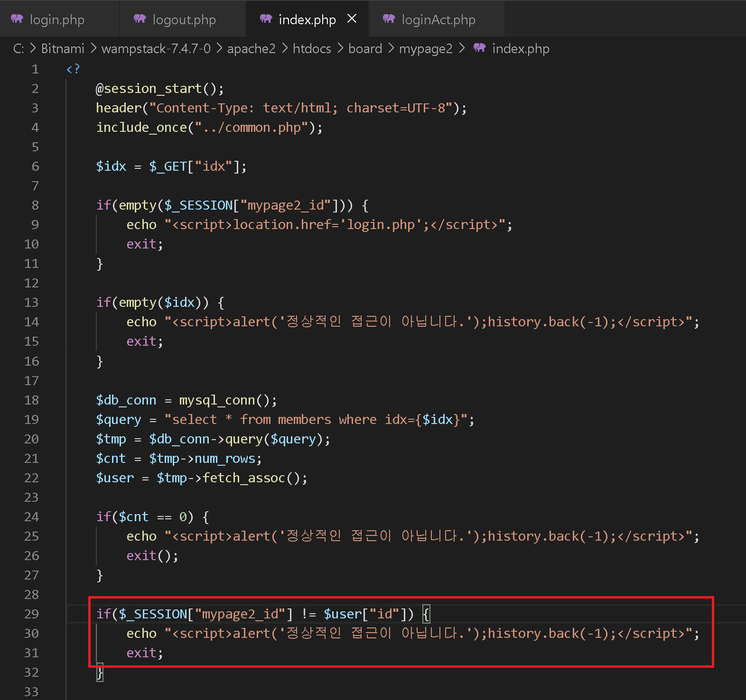The height and width of the screenshot is (700, 746).
Task: Click PHP elephant icon on loginAct.php tab
Action: (389, 19)
